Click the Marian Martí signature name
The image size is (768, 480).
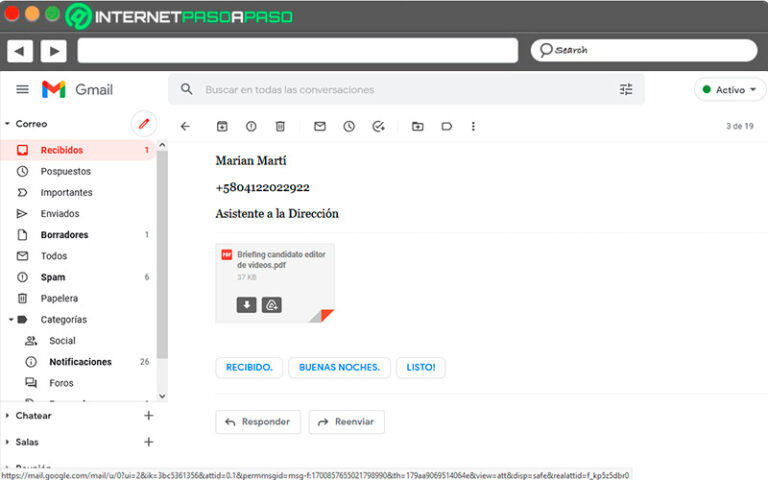(x=251, y=161)
